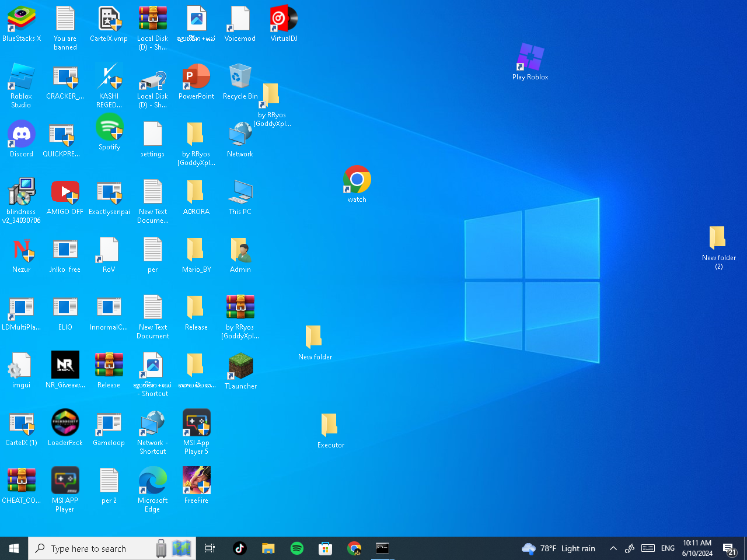
Task: Open the 'You are banned' text file
Action: [x=65, y=28]
